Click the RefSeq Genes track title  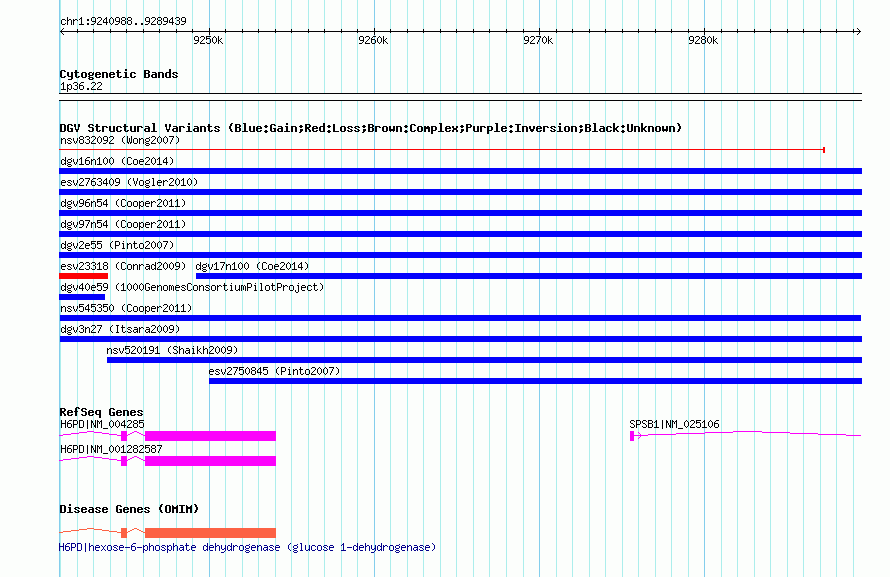tap(101, 412)
